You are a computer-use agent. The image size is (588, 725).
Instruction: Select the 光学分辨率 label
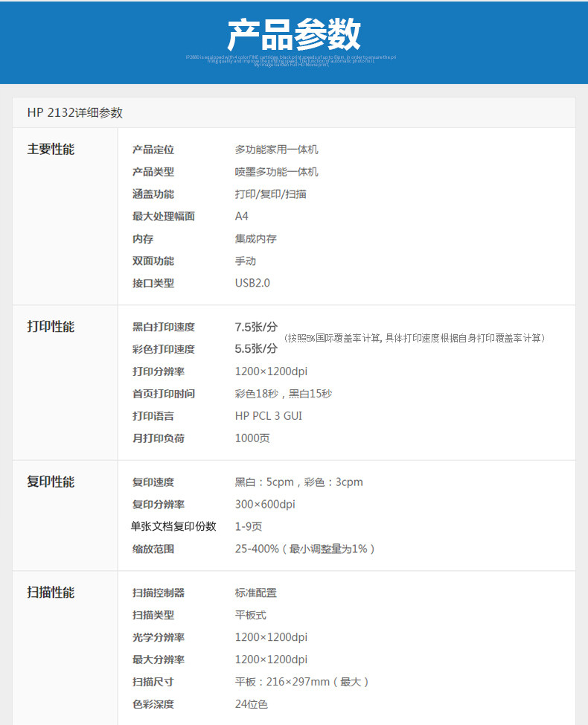158,637
